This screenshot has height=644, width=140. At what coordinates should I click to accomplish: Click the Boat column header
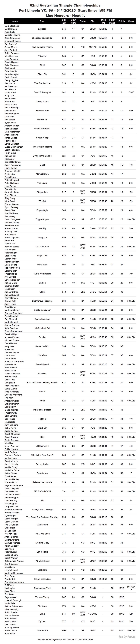coord(42,21)
